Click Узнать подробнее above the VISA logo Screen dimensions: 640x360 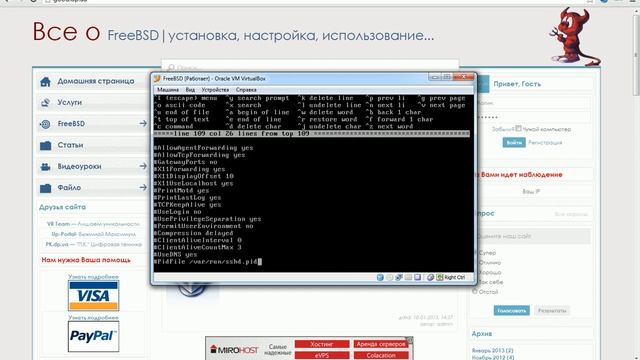click(93, 277)
